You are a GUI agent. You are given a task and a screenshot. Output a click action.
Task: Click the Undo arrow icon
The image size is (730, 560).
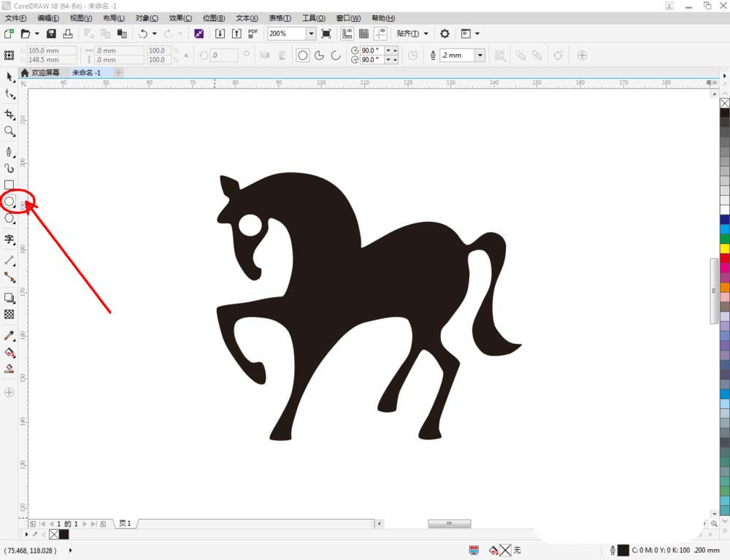(x=143, y=34)
